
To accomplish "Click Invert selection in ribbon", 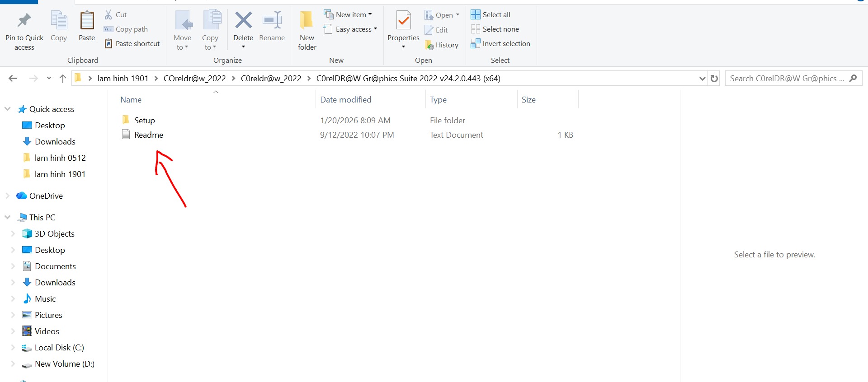I will 500,44.
